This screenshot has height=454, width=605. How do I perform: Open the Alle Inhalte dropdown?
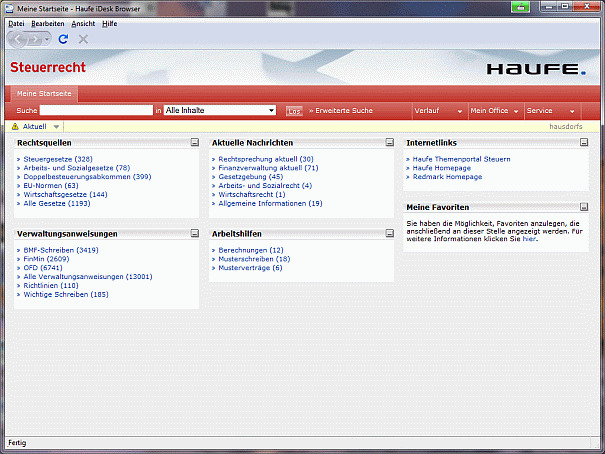pyautogui.click(x=220, y=110)
